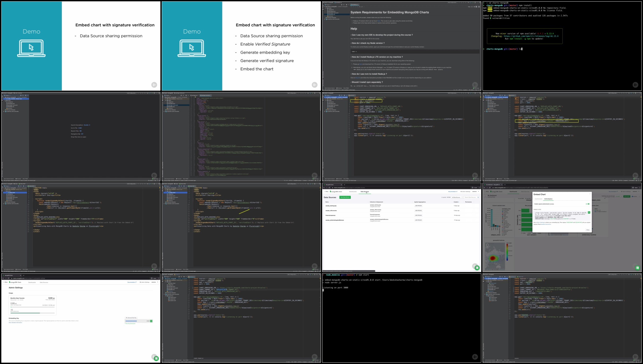The image size is (643, 364).
Task: Click Generate New Key on Admin Settings
Action: coord(131,318)
